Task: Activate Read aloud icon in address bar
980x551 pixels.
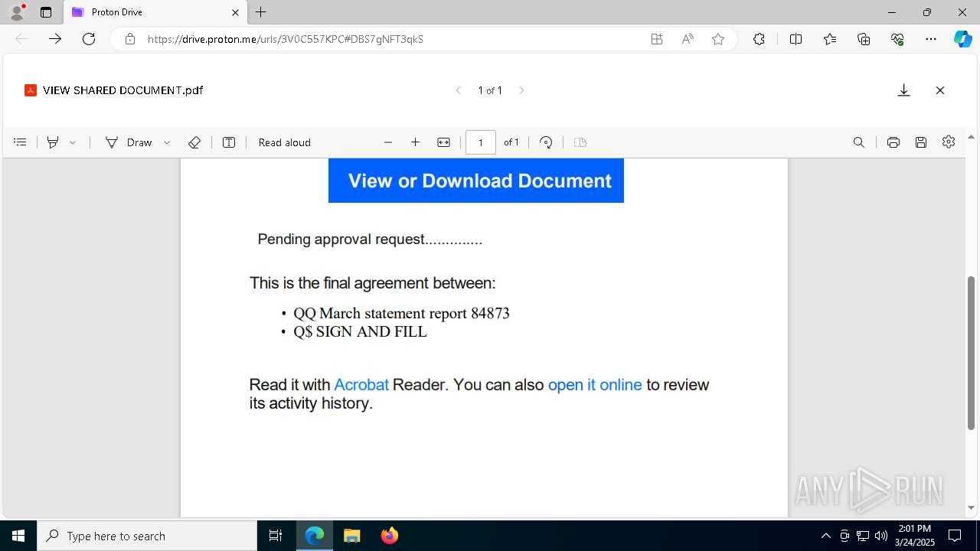Action: [x=688, y=39]
